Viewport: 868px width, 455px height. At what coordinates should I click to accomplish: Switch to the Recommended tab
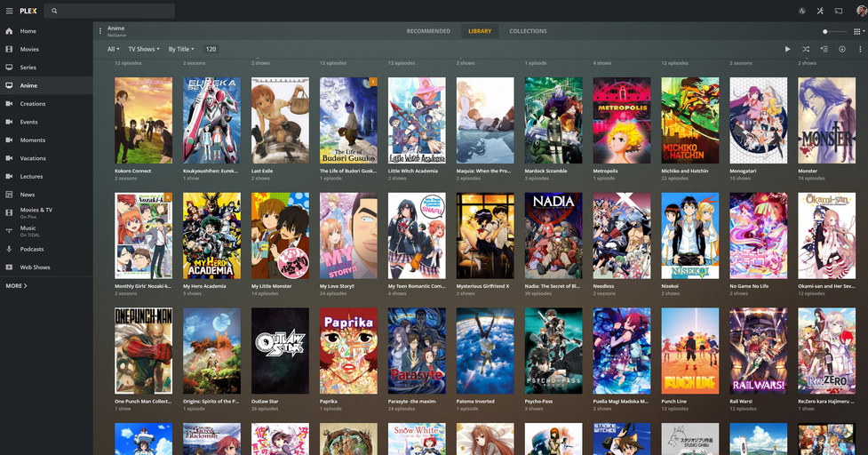[428, 31]
